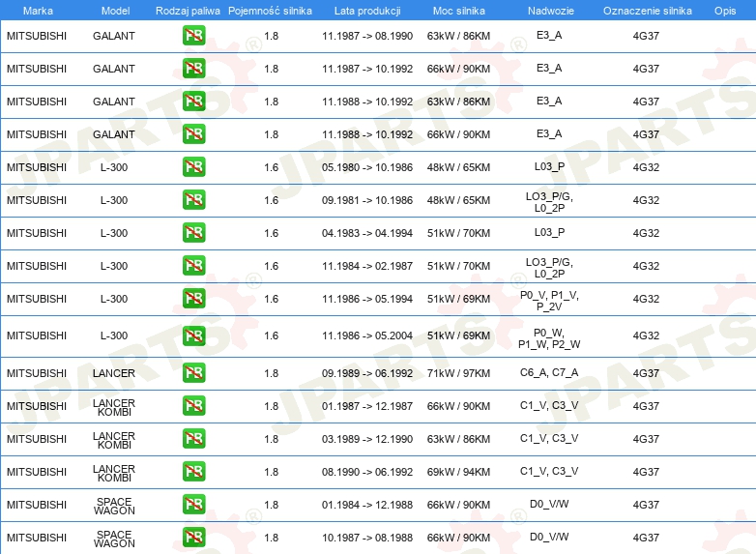Click fuel icon in L-300 11.1984 row
756x554 pixels.
click(x=193, y=265)
